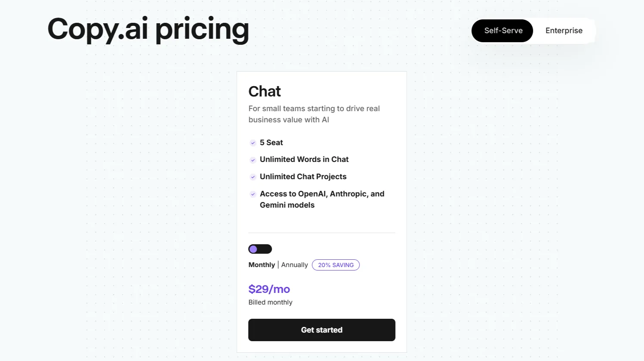Click the checkmark icon beside Unlimited Chat Projects

253,177
